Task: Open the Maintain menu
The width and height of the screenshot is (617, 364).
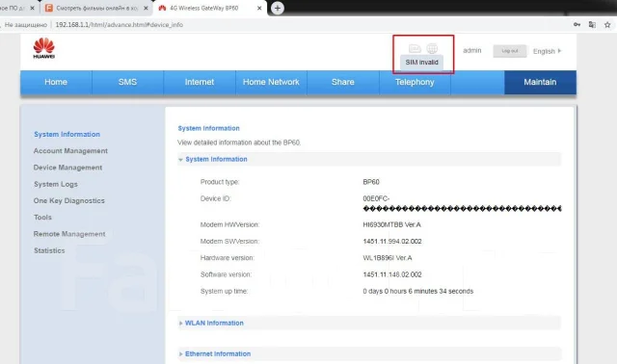Action: pyautogui.click(x=540, y=82)
